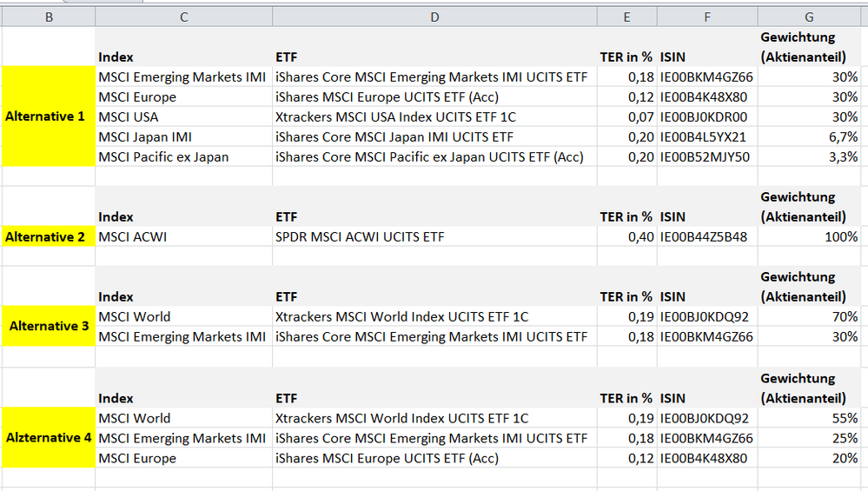Select ISIN cell IE00B52MJY50
Viewport: 868px width, 491px height.
[706, 156]
